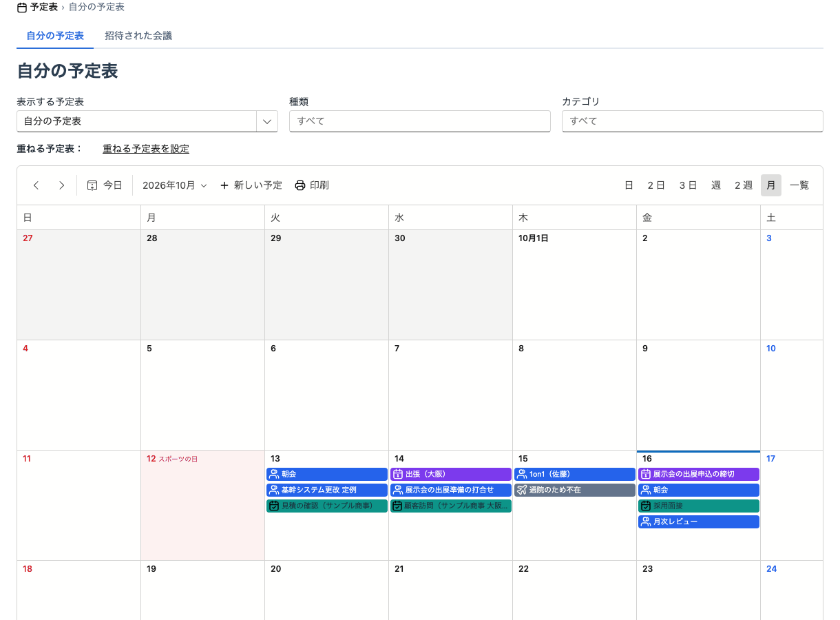This screenshot has width=840, height=620.
Task: Click date number 27
Action: point(28,238)
